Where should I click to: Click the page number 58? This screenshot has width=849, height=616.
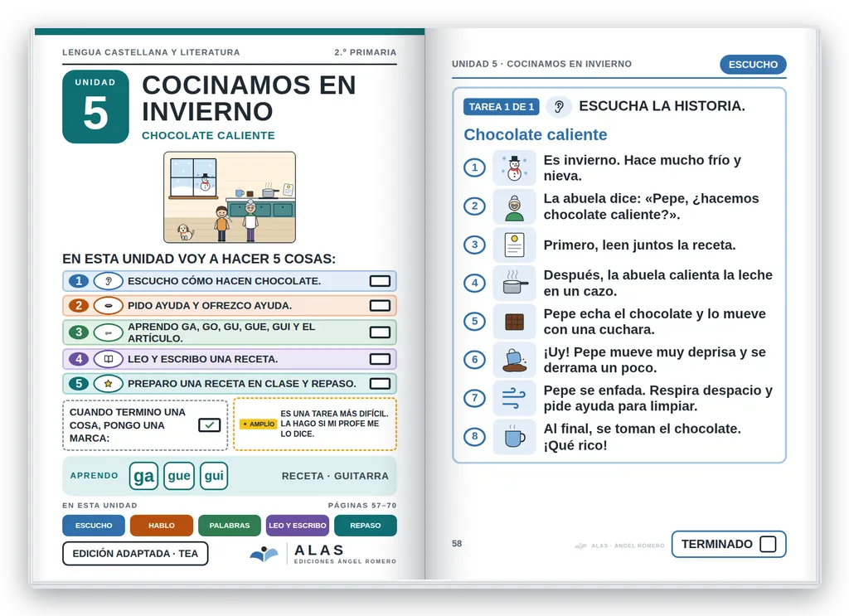tap(457, 544)
